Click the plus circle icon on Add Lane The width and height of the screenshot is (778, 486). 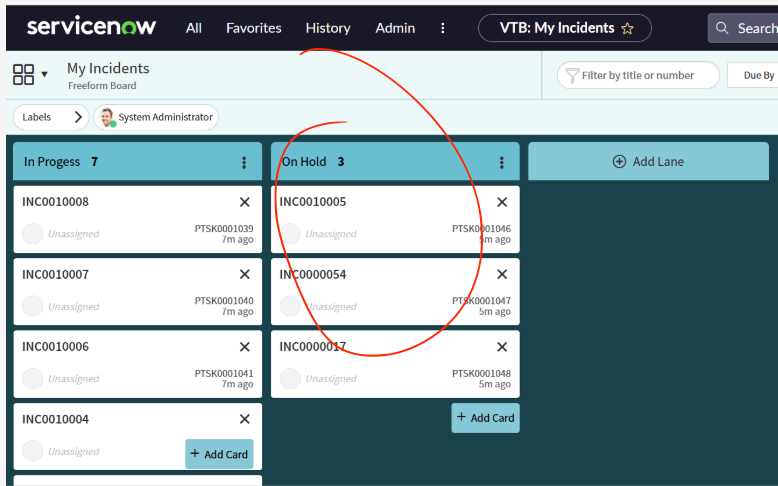(619, 161)
